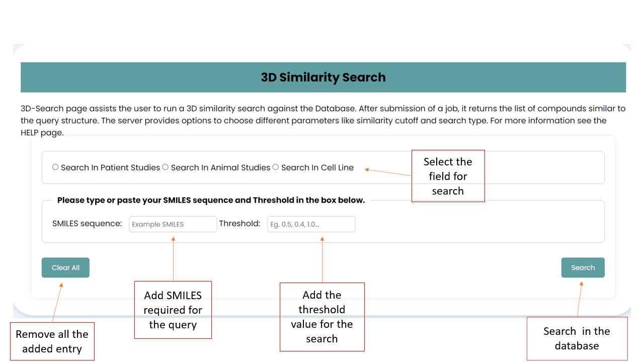
Task: Click the teal Search button
Action: tap(583, 267)
